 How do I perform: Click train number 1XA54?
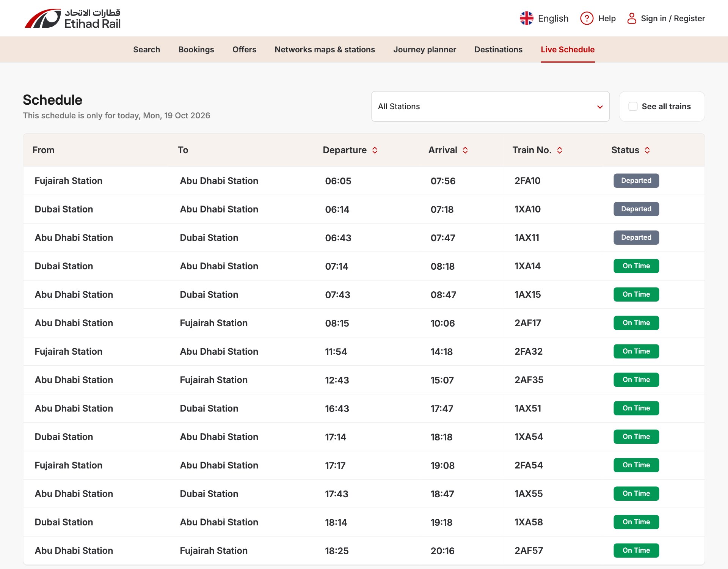click(x=529, y=437)
